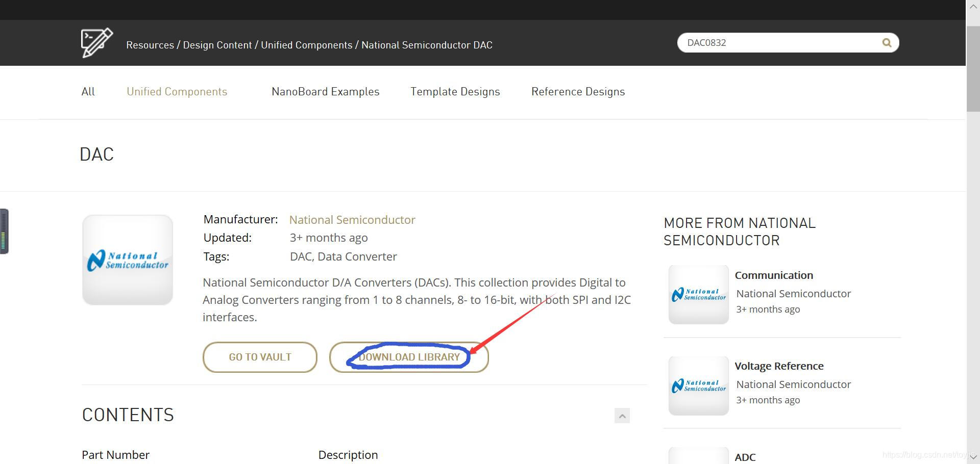The width and height of the screenshot is (980, 464).
Task: Open Design Content breadcrumb link
Action: coord(217,45)
